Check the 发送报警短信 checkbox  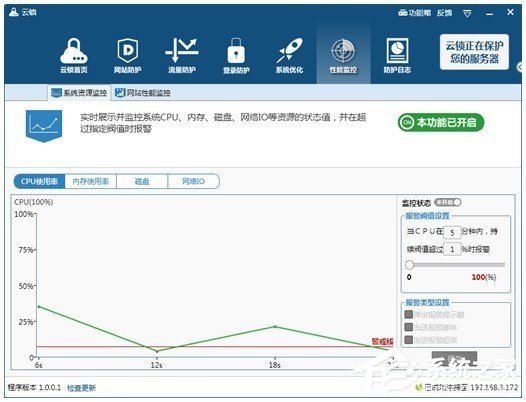pyautogui.click(x=409, y=340)
